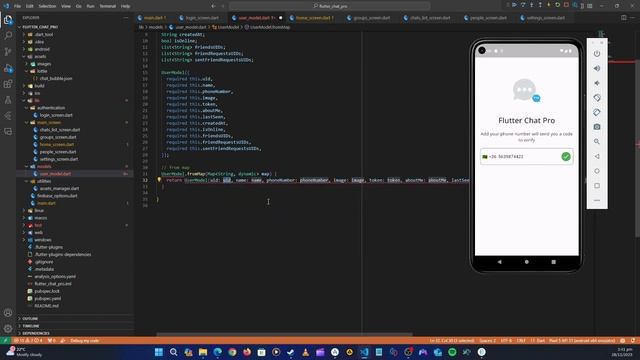Click the debug toolbar hot restart icon
640x360 pixels.
558,5
